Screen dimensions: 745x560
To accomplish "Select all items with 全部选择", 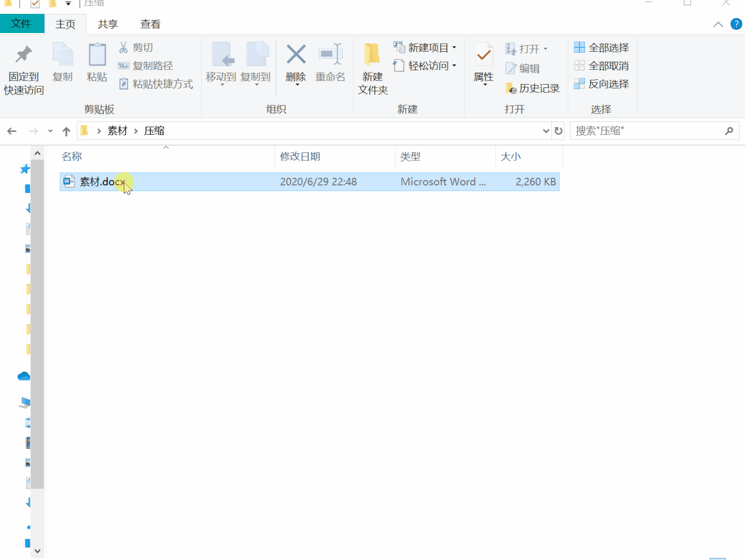I will click(x=601, y=47).
